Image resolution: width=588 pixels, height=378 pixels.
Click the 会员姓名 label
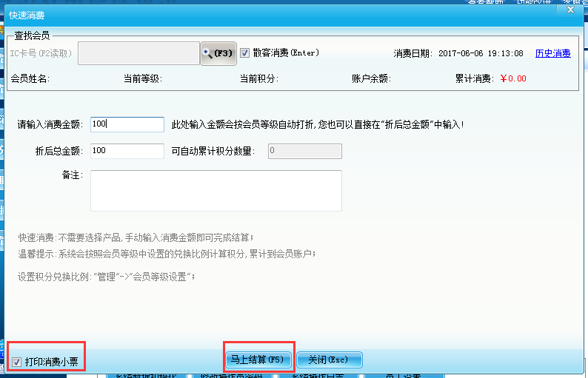pos(30,78)
